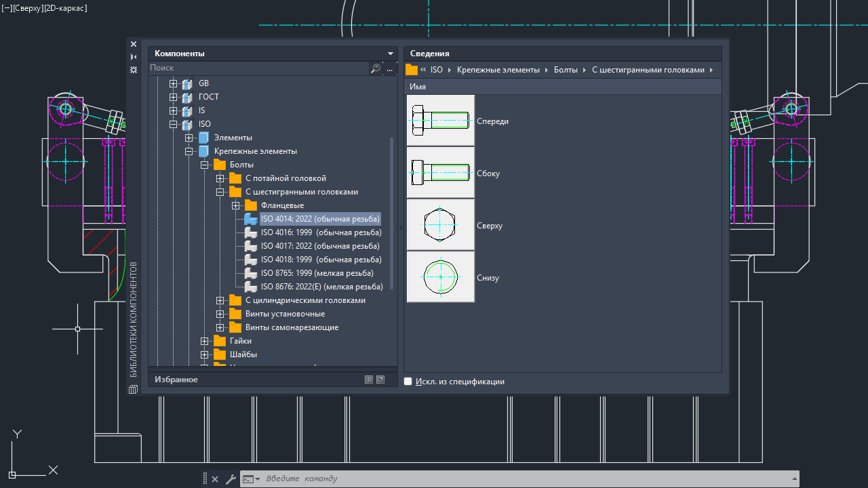Viewport: 868px width, 488px height.
Task: Select ISO 4016: 1999 bolt item
Action: [321, 232]
